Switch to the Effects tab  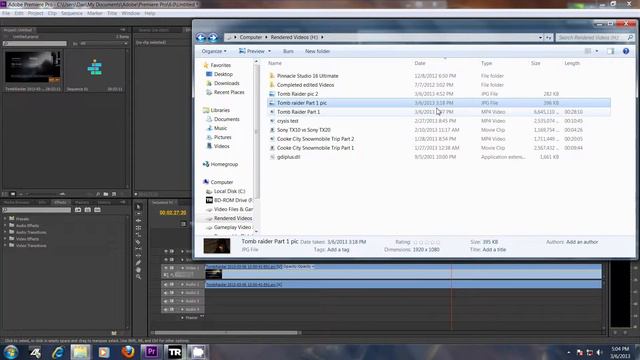pyautogui.click(x=60, y=202)
